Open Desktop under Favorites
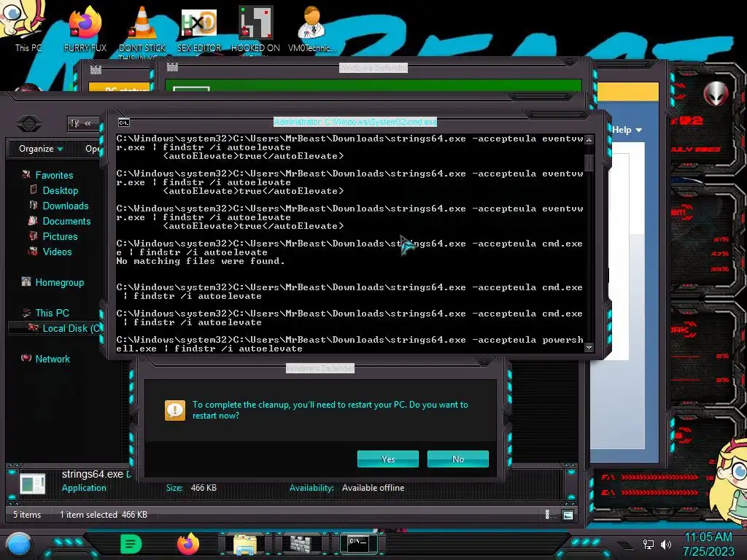Screen dimensions: 747x560 [60, 190]
